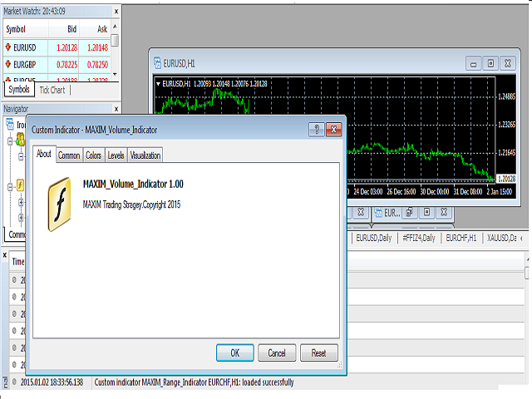Viewport: 532px width, 399px height.
Task: Open the #FFIZ4,Daily chart tab
Action: [x=419, y=238]
